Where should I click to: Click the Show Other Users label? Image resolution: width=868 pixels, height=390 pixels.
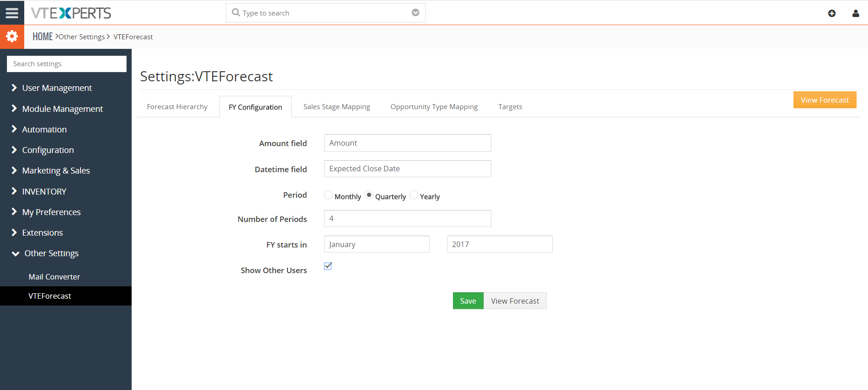pyautogui.click(x=274, y=270)
